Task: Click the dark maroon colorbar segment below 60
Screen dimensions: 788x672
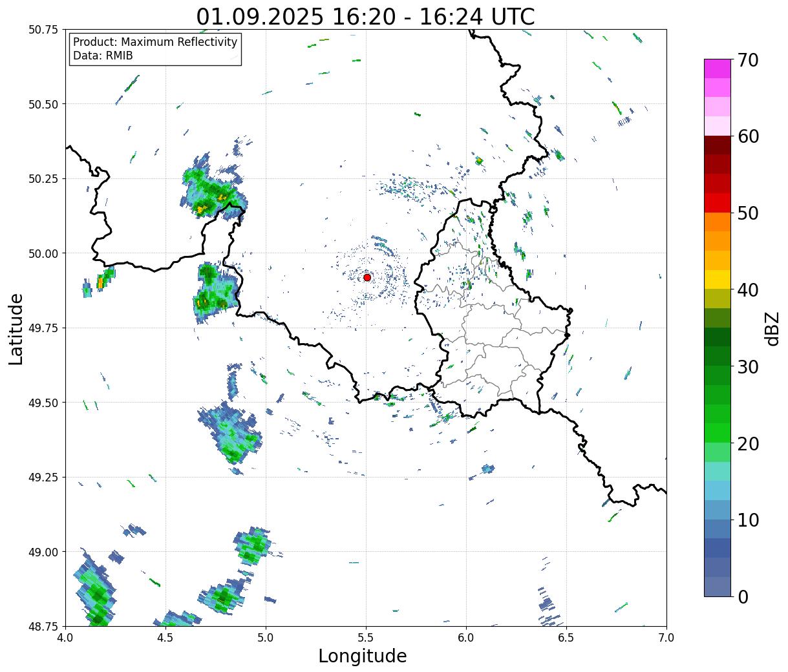Action: pyautogui.click(x=718, y=145)
